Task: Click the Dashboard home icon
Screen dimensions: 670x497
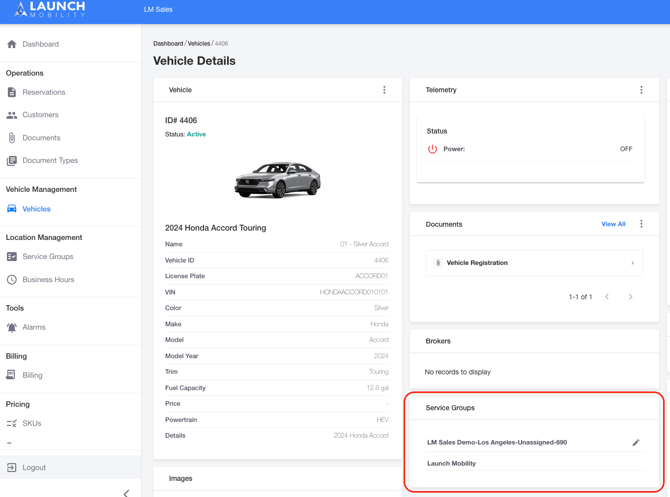Action: click(x=12, y=44)
